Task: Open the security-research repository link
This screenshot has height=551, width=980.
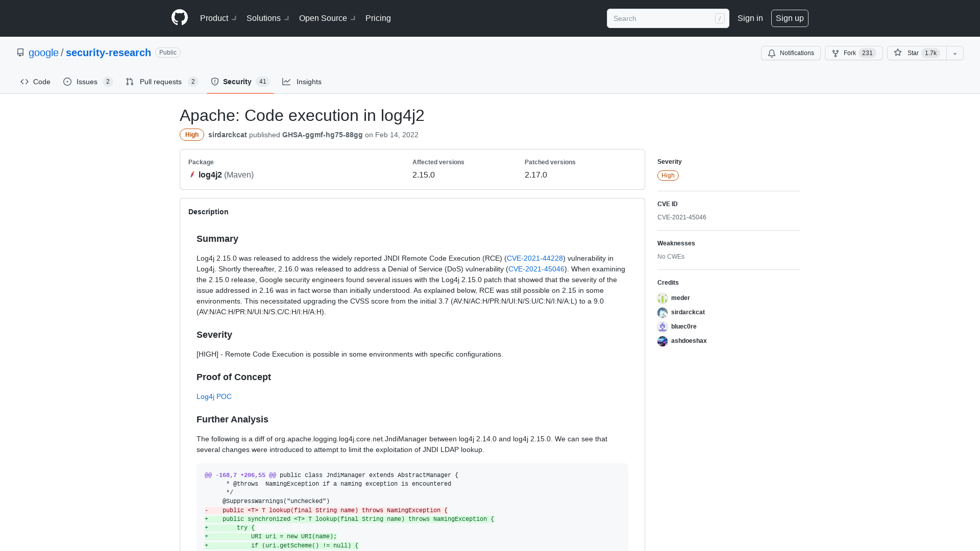Action: [108, 53]
